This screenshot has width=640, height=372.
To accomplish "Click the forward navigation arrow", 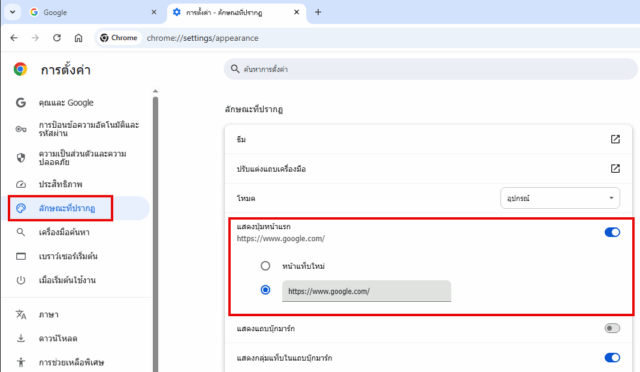I will 35,38.
